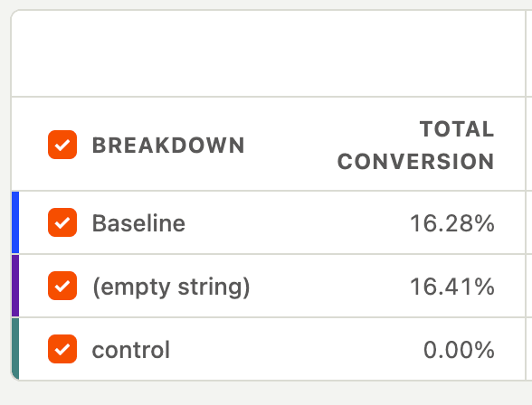Click the 16.41% conversion value
532x405 pixels.
tap(452, 287)
